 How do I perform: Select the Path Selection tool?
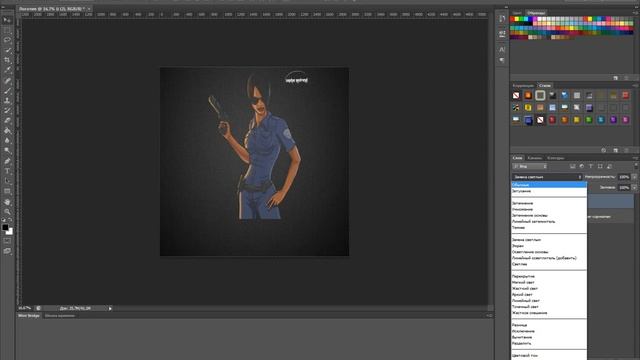tap(7, 181)
